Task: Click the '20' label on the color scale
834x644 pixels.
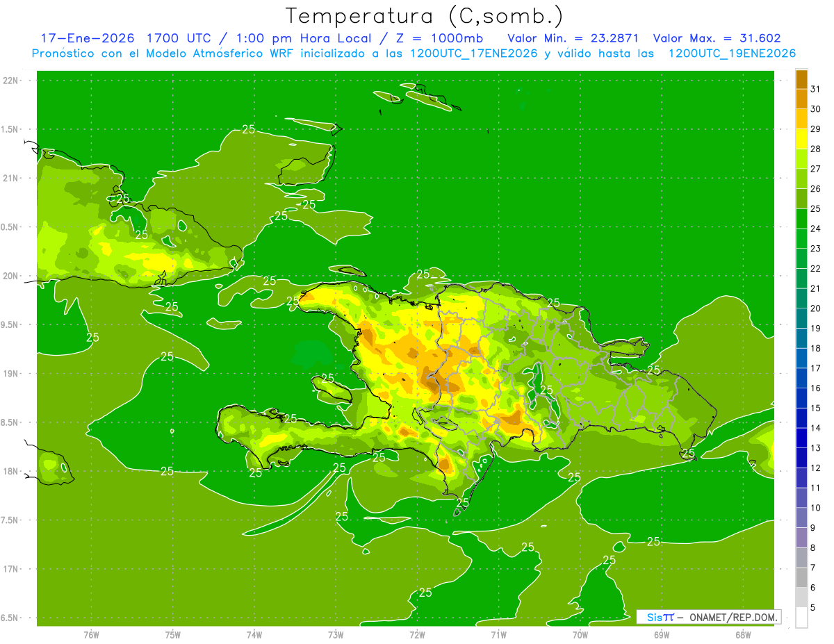Action: [816, 308]
